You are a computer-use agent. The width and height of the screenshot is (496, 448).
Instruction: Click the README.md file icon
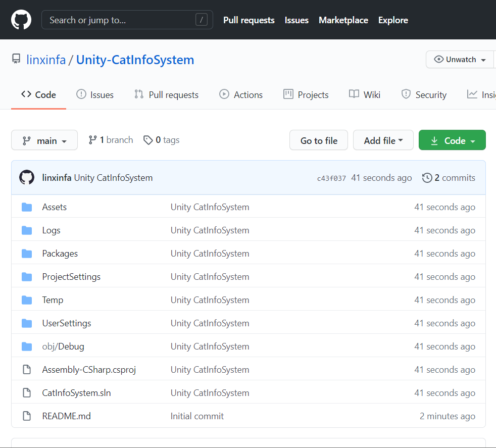[x=27, y=416]
